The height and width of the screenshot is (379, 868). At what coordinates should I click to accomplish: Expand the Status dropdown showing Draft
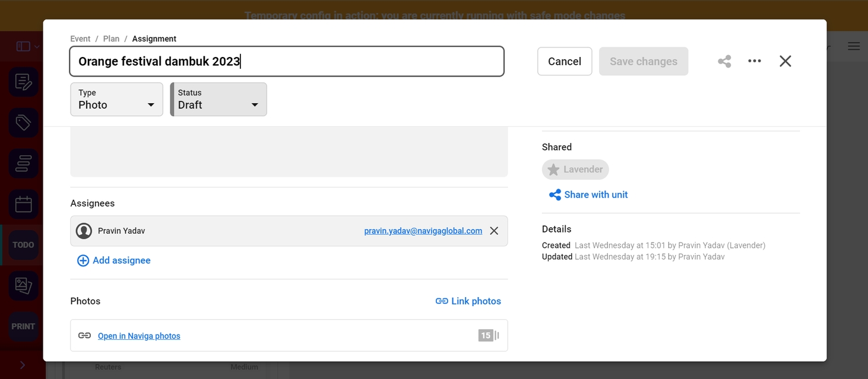[218, 99]
